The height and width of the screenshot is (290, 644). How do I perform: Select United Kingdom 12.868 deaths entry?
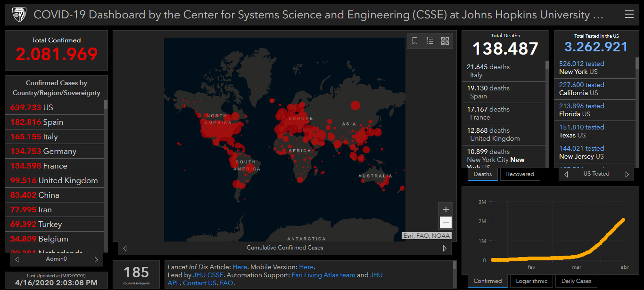point(504,135)
